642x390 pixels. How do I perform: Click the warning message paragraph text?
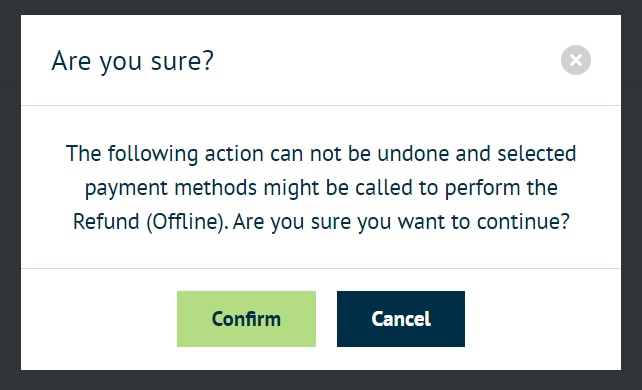pyautogui.click(x=321, y=188)
